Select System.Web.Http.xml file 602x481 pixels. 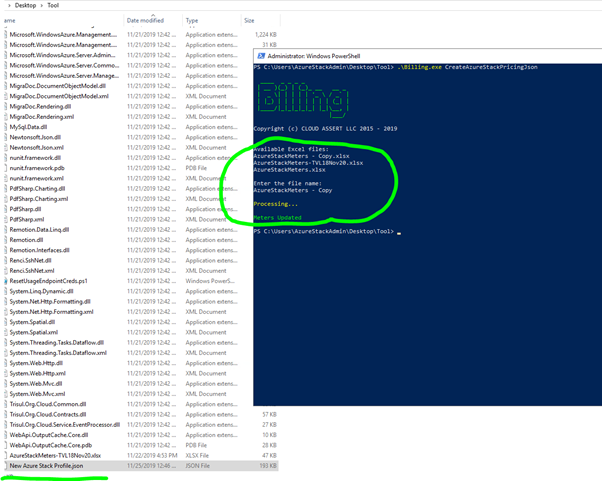click(x=38, y=373)
